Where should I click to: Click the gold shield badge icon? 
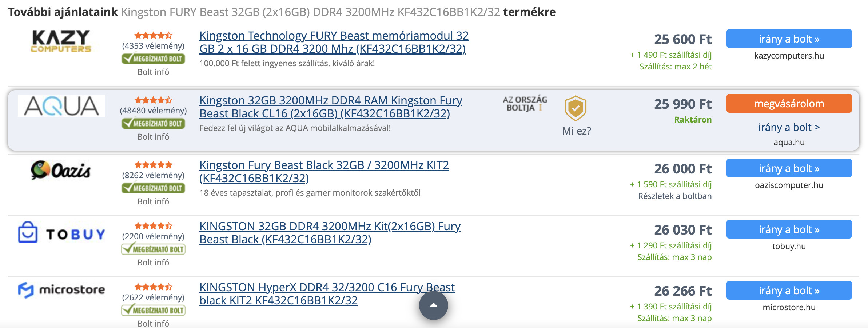(x=575, y=108)
